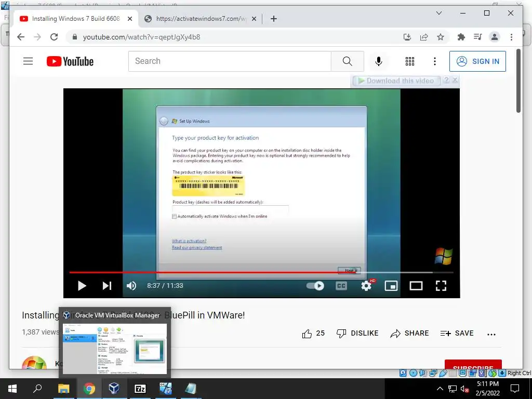Enable the miniplayer mode
Viewport: 532px width, 399px height.
[391, 286]
